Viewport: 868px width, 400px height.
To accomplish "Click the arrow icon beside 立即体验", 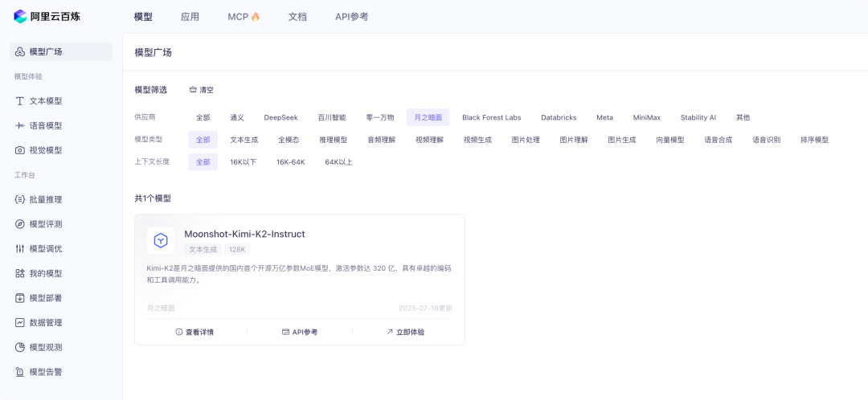I will click(x=390, y=332).
